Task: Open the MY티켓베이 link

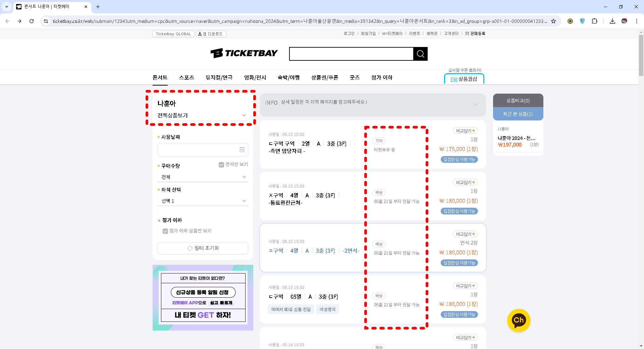Action: pyautogui.click(x=392, y=34)
